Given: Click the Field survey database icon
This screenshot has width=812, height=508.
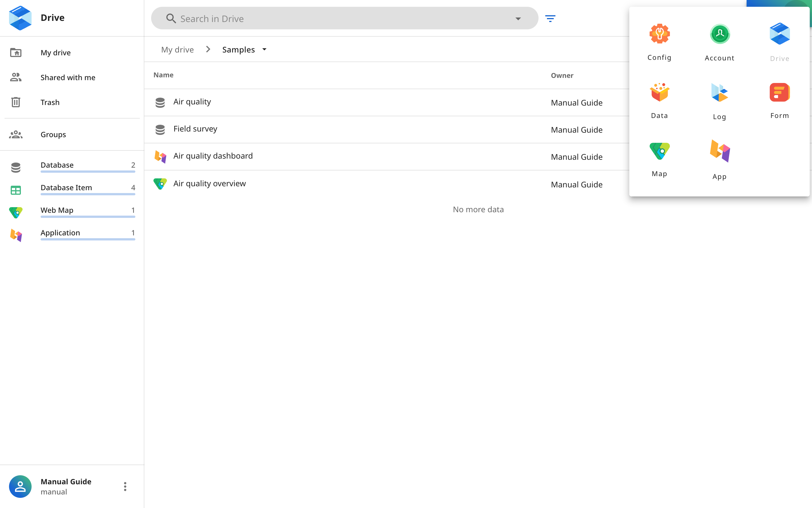Looking at the screenshot, I should pos(160,130).
